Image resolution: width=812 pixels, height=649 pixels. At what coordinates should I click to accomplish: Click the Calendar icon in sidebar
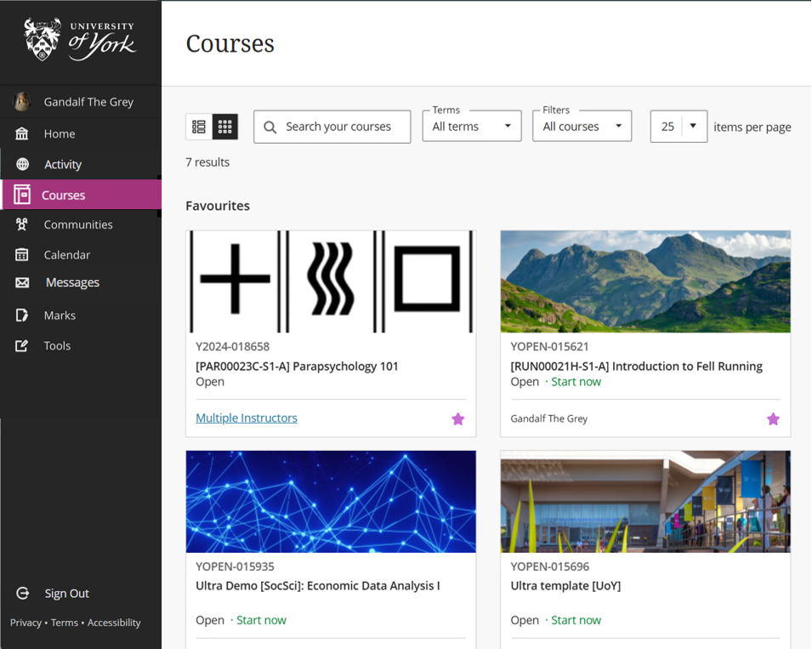point(22,254)
